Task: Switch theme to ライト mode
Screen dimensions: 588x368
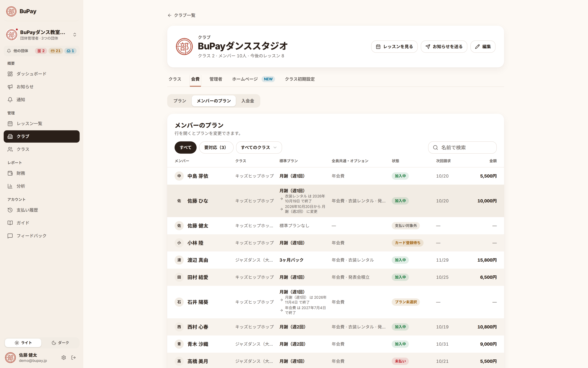Action: point(23,343)
